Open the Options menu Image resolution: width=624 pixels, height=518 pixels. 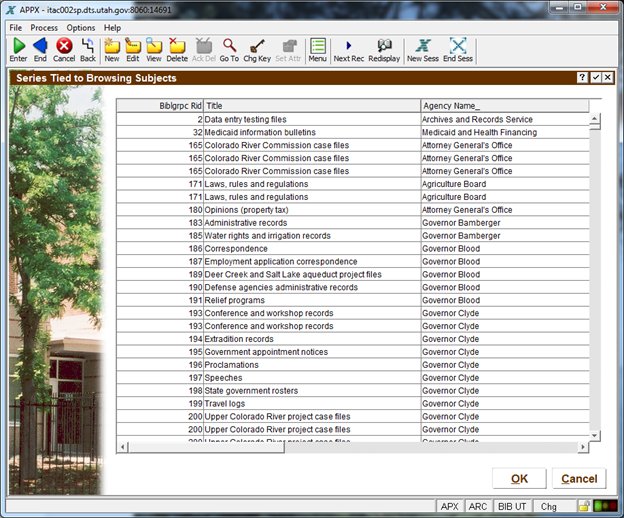[x=81, y=28]
